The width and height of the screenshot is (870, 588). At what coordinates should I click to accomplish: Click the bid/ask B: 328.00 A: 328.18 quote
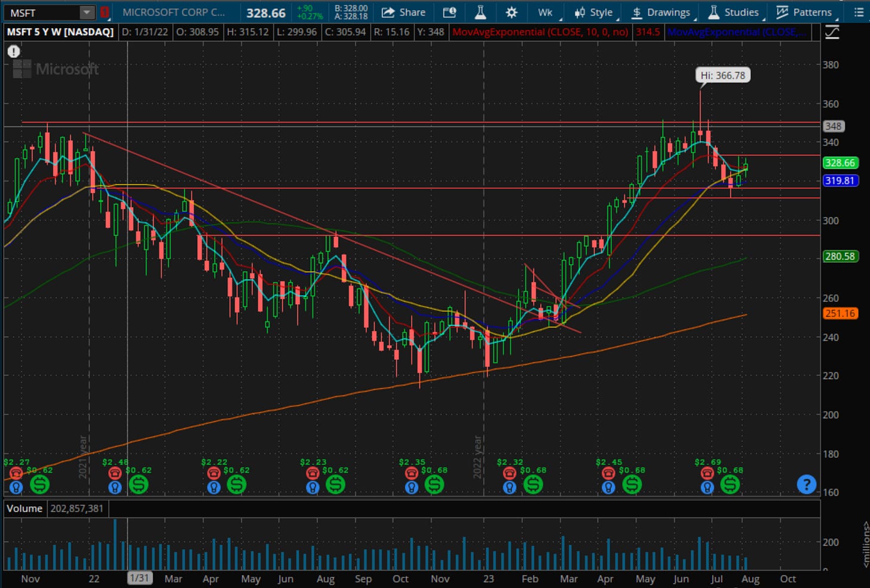point(351,12)
